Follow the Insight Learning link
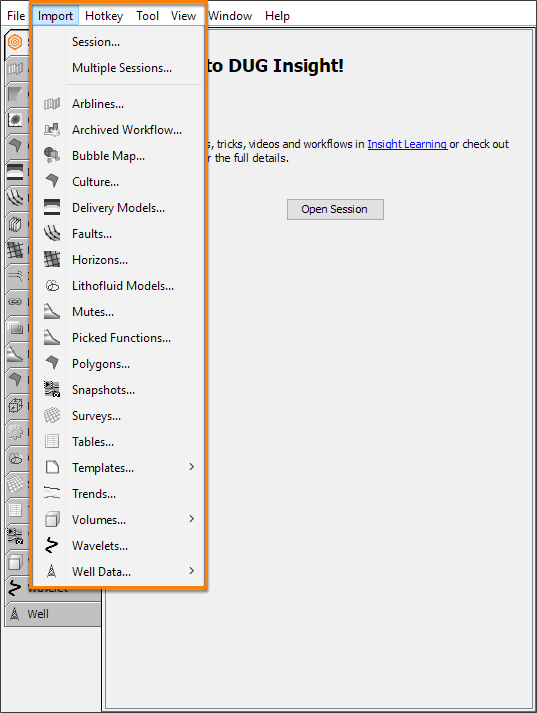 (407, 144)
